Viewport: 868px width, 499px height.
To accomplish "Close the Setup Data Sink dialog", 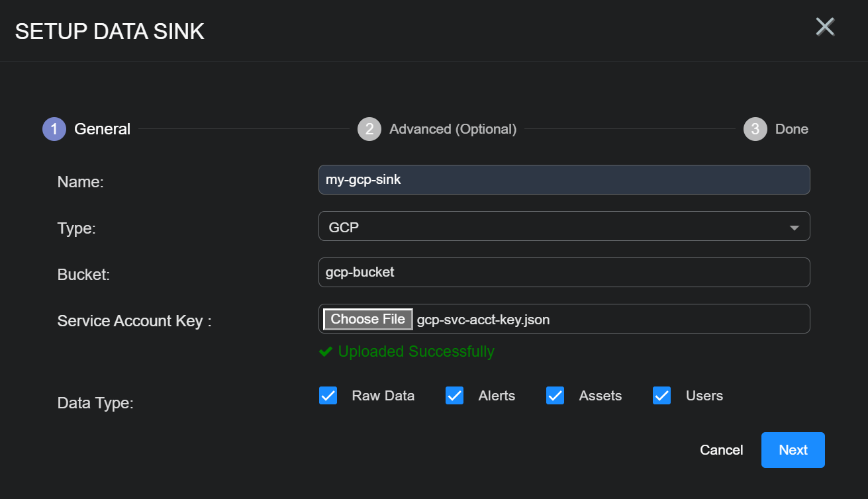I will 824,27.
